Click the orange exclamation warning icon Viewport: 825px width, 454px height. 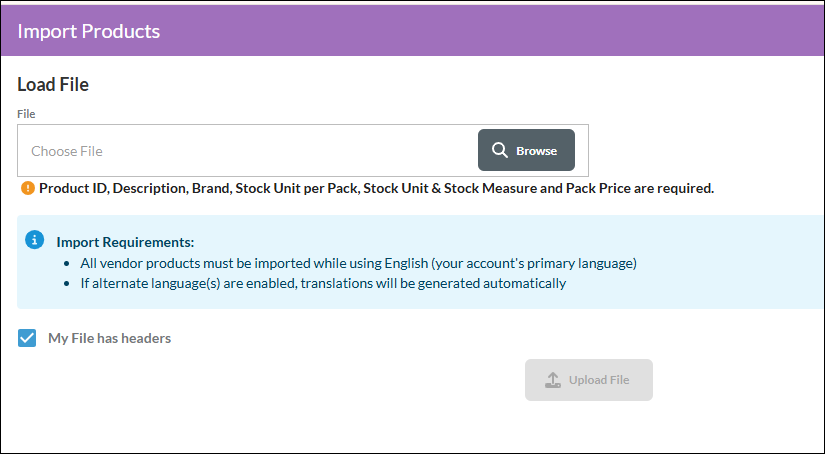pos(28,188)
